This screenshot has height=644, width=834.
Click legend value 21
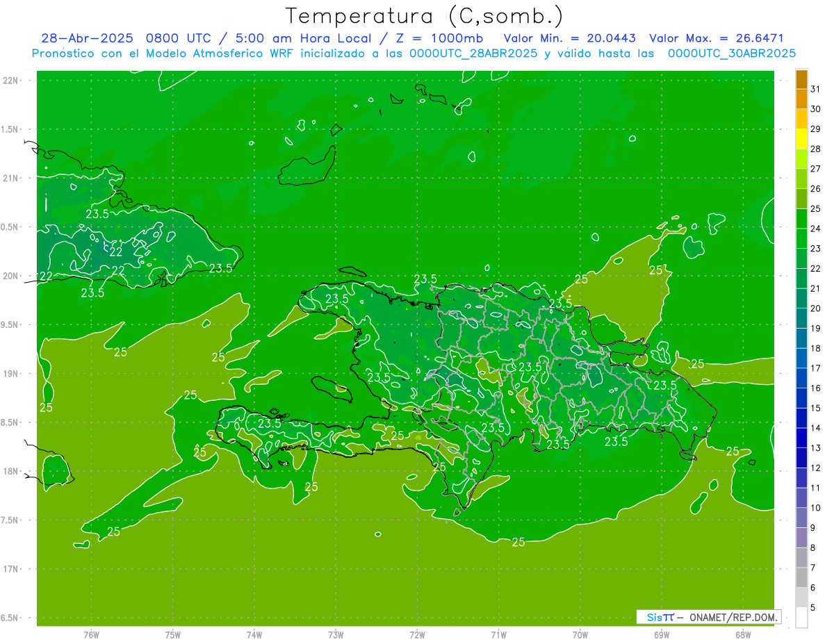pyautogui.click(x=815, y=288)
